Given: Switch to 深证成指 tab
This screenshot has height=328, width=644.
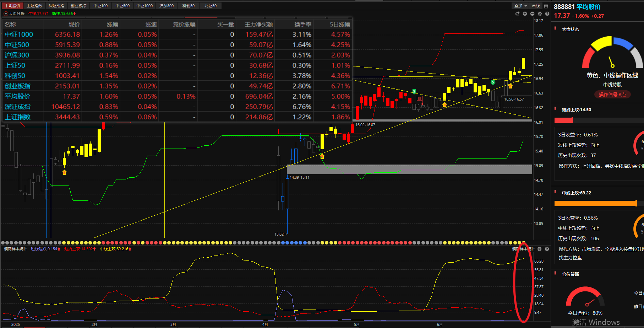Looking at the screenshot, I should [x=56, y=6].
